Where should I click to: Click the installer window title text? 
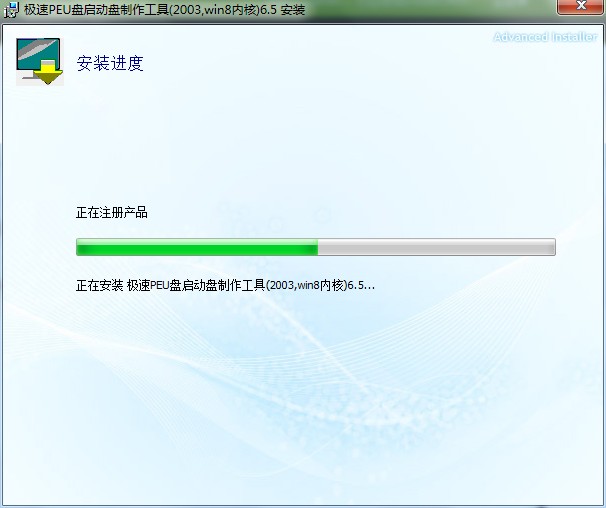point(165,9)
